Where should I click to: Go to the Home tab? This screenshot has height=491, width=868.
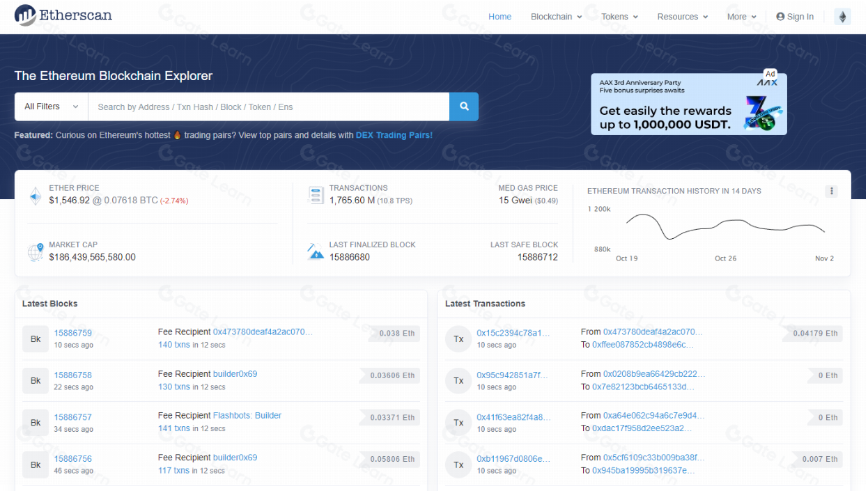499,17
